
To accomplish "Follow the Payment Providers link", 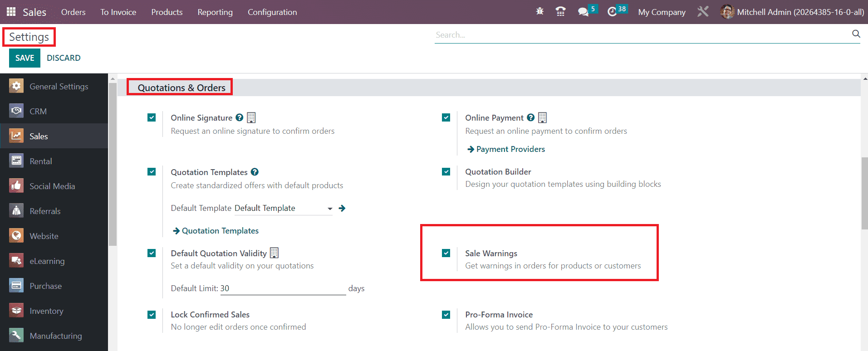I will 510,149.
